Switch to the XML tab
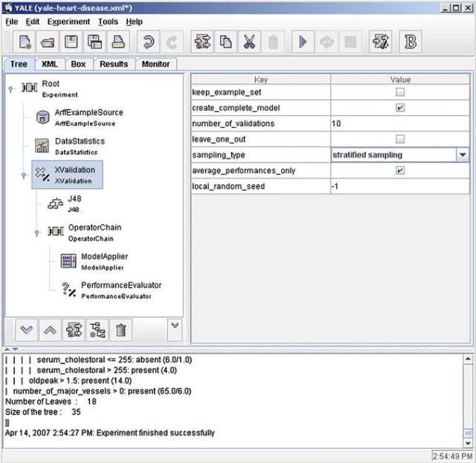This screenshot has height=463, width=476. (50, 64)
